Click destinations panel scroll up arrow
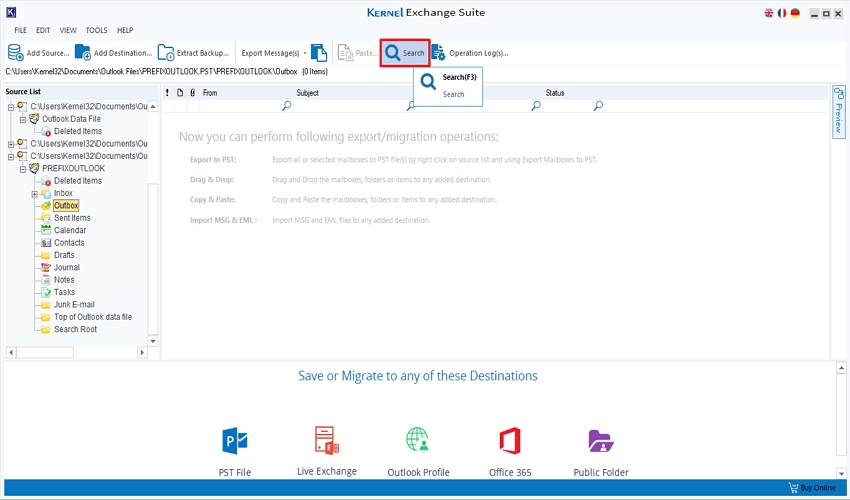The image size is (850, 500). (x=841, y=368)
